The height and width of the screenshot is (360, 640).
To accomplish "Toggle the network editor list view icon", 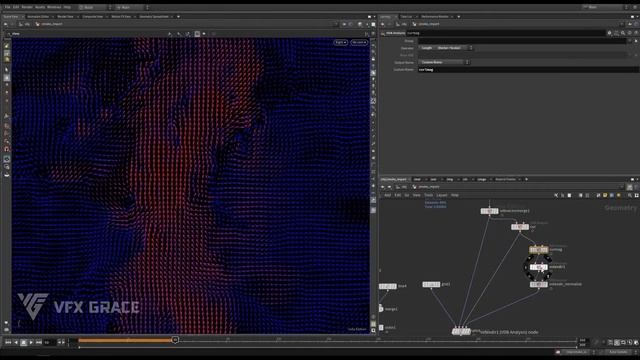I will pos(569,196).
